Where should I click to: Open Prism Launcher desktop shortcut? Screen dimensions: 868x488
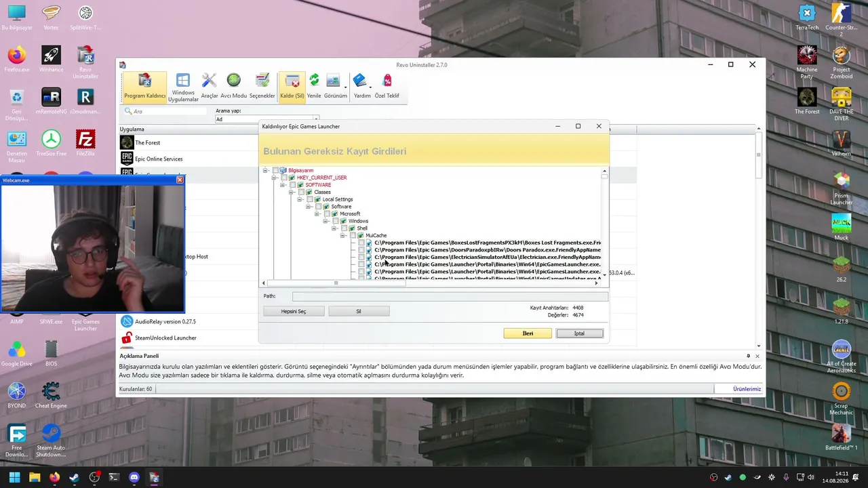842,188
